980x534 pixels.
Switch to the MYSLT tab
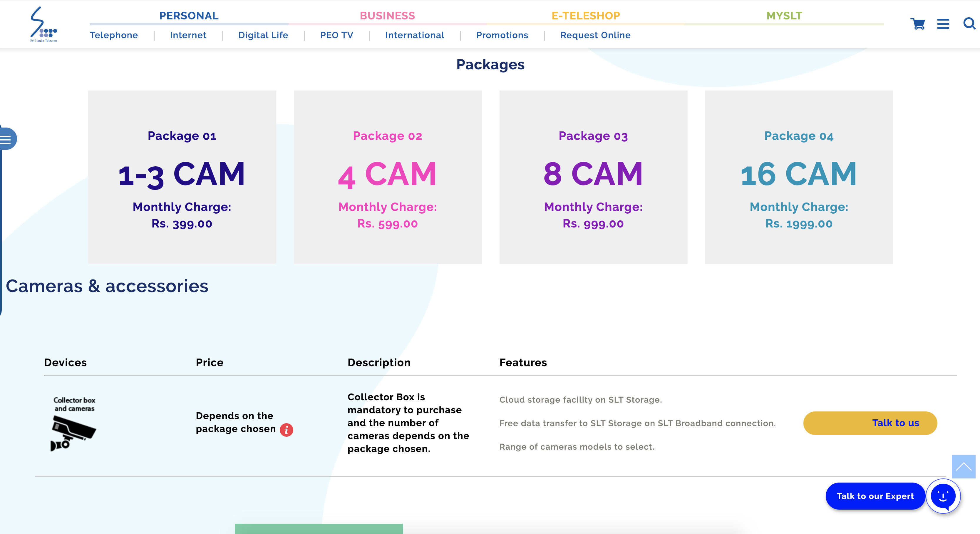click(784, 16)
